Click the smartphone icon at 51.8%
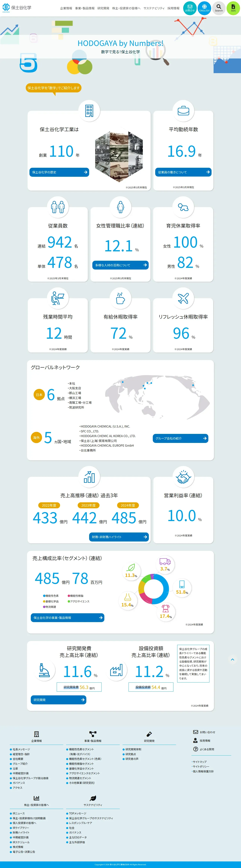Image resolution: width=241 pixels, height=868 pixels. pyautogui.click(x=182, y=584)
